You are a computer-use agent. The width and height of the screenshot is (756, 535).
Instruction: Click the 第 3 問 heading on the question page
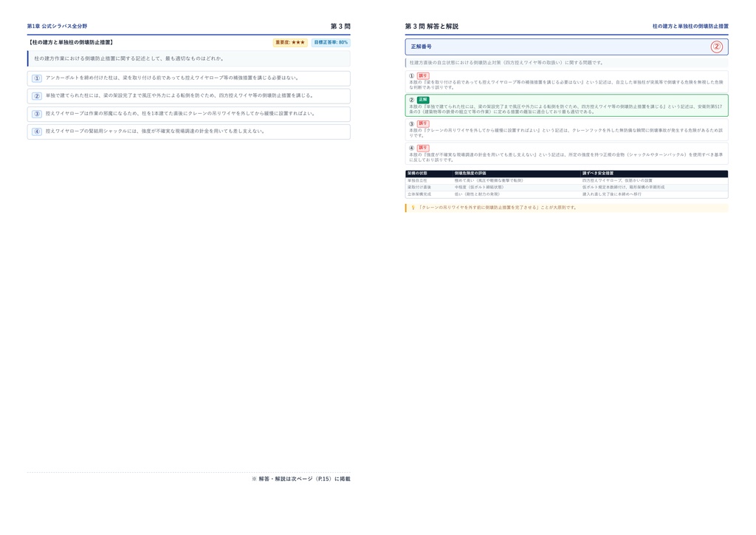tap(340, 26)
